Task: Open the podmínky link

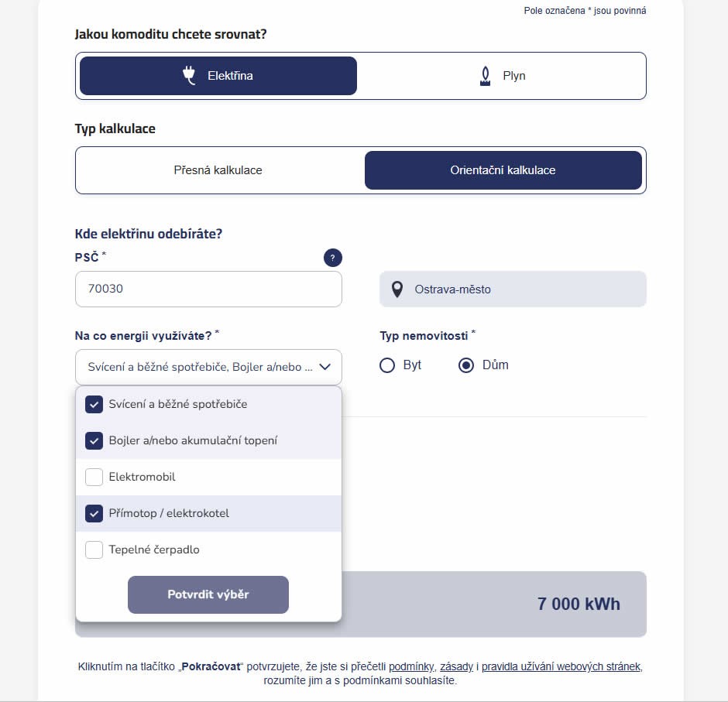Action: click(x=411, y=666)
